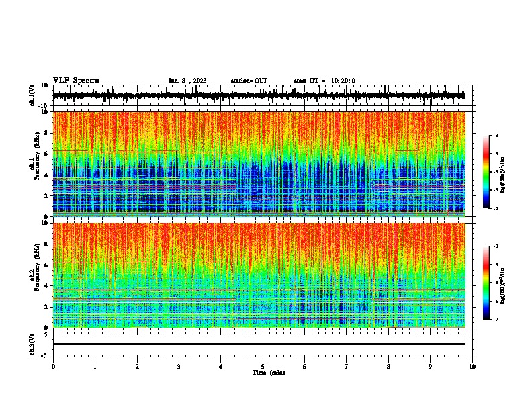Click the ch.1 PSD color scale bar
This screenshot has width=532, height=411.
[486, 172]
